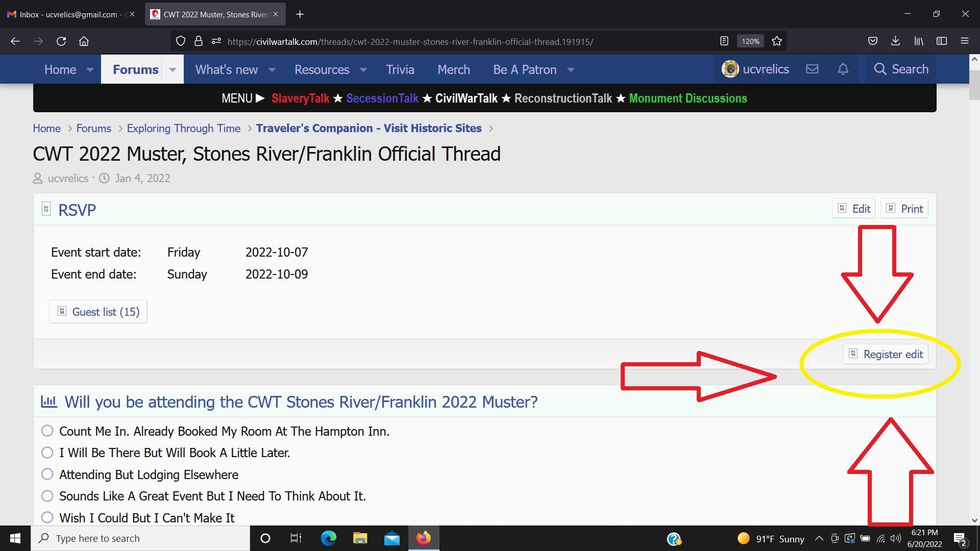Open the Firefox application menu

[965, 41]
